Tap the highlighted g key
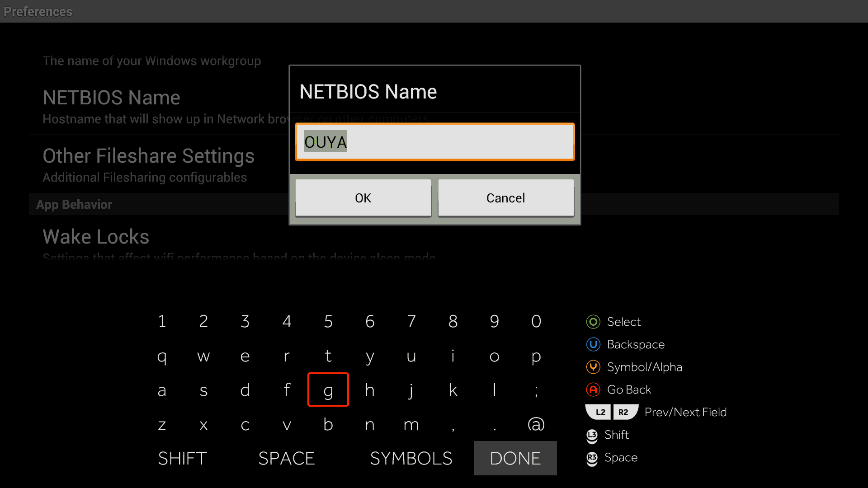This screenshot has width=868, height=488. coord(328,389)
